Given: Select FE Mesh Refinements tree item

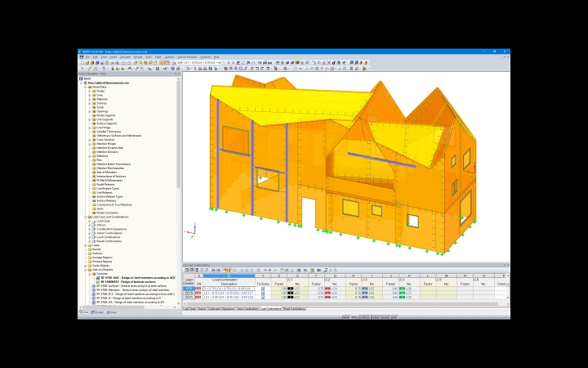Looking at the screenshot, I should (109, 180).
